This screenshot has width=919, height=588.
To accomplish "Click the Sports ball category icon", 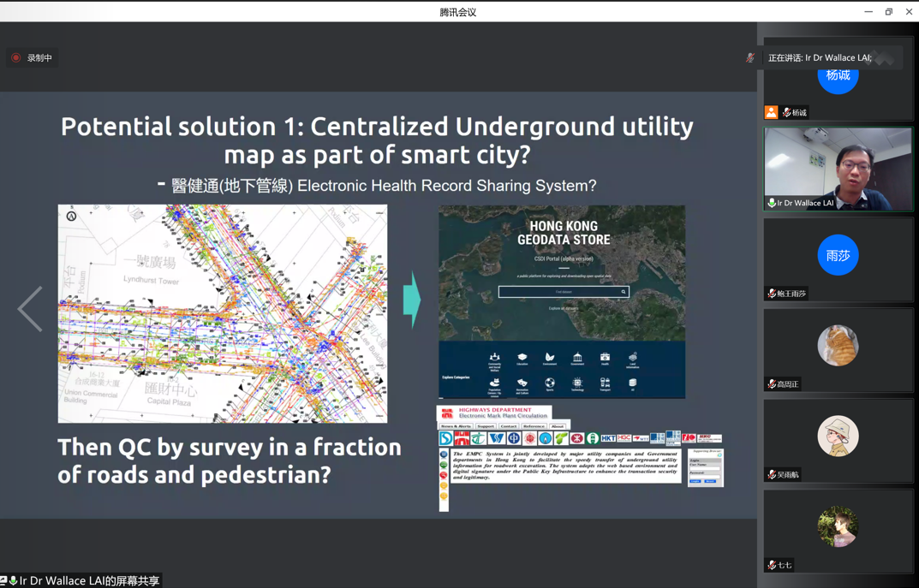I will [x=550, y=383].
